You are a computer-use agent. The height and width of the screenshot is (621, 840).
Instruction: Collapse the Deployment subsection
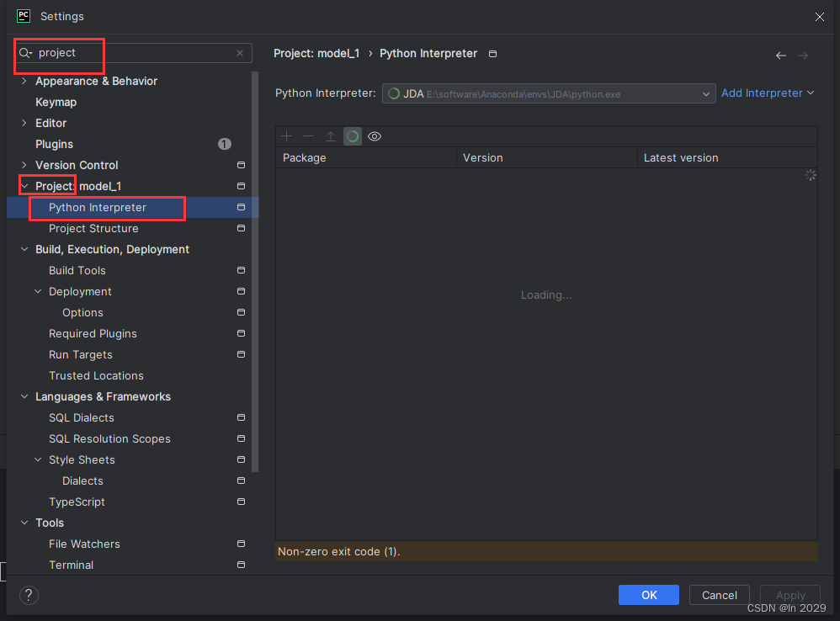coord(38,291)
